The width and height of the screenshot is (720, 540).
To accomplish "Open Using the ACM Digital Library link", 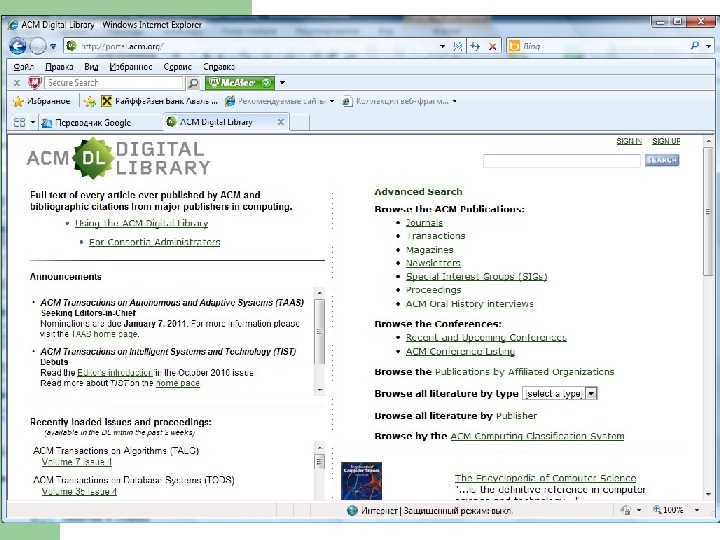I will tap(141, 223).
